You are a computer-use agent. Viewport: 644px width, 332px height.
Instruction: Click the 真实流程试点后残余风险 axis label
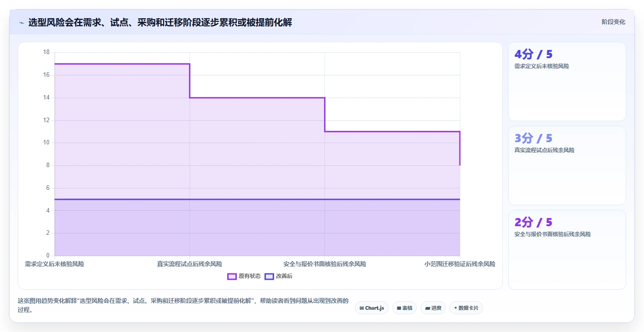pos(190,264)
